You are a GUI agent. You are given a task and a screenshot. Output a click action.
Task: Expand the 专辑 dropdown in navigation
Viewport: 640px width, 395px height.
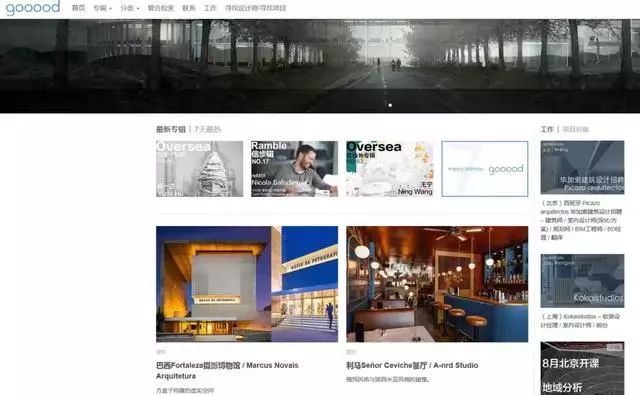(x=102, y=8)
